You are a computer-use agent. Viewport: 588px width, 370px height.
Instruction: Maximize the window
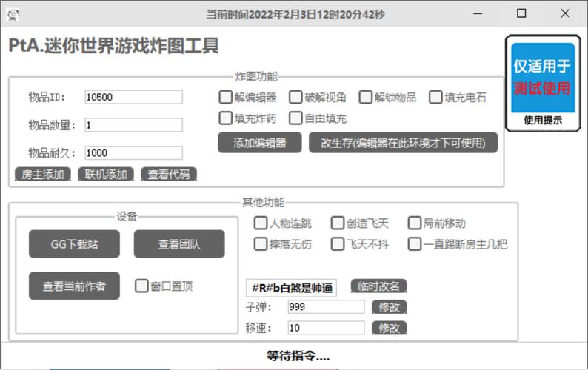pos(521,14)
